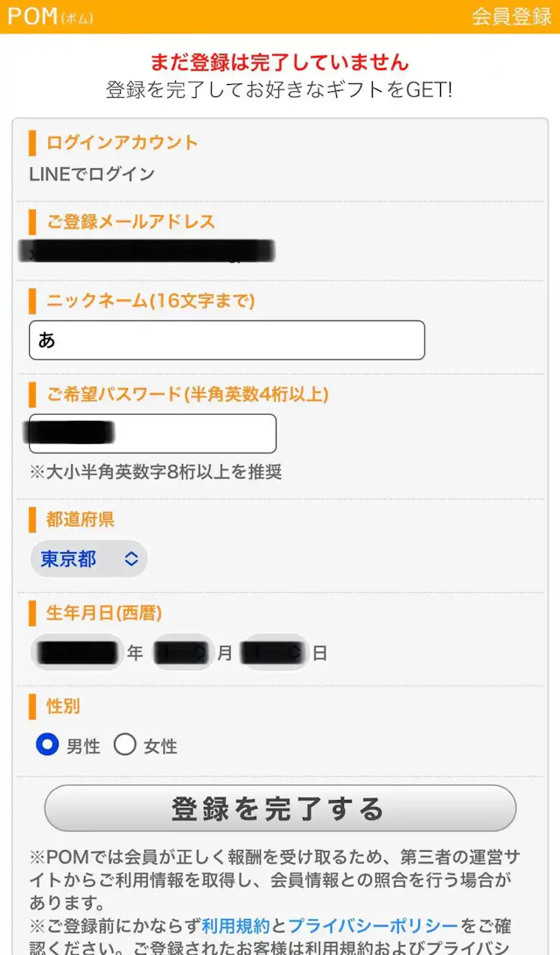
Task: Click the 会員登録 header title
Action: pos(511,17)
